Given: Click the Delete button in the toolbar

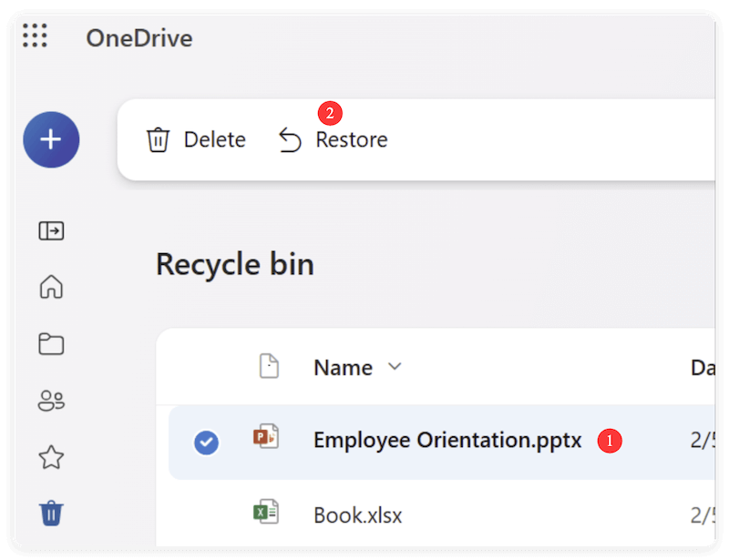Looking at the screenshot, I should [x=196, y=140].
